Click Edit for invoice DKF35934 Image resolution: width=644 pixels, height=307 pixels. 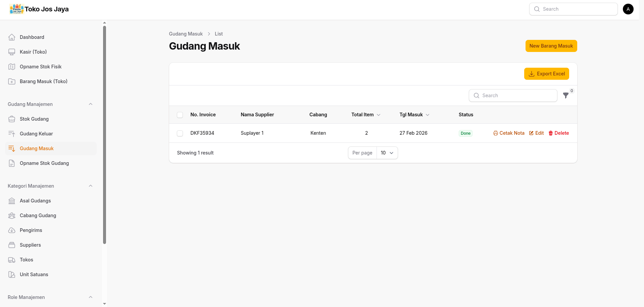click(536, 133)
